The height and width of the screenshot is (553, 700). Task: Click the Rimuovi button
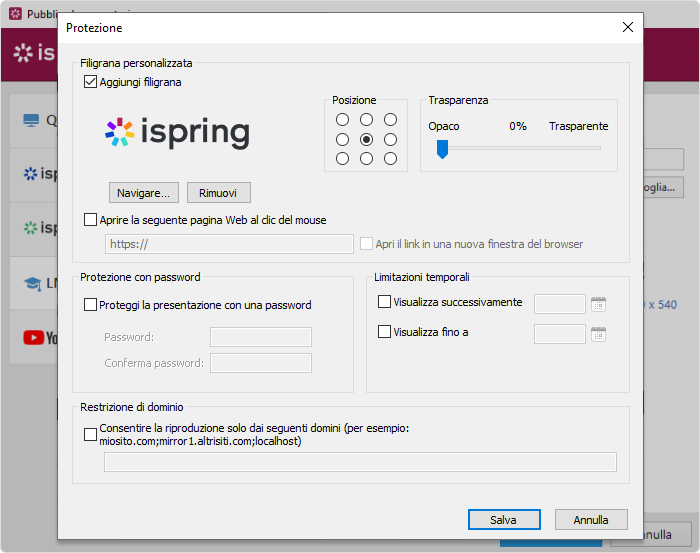218,193
